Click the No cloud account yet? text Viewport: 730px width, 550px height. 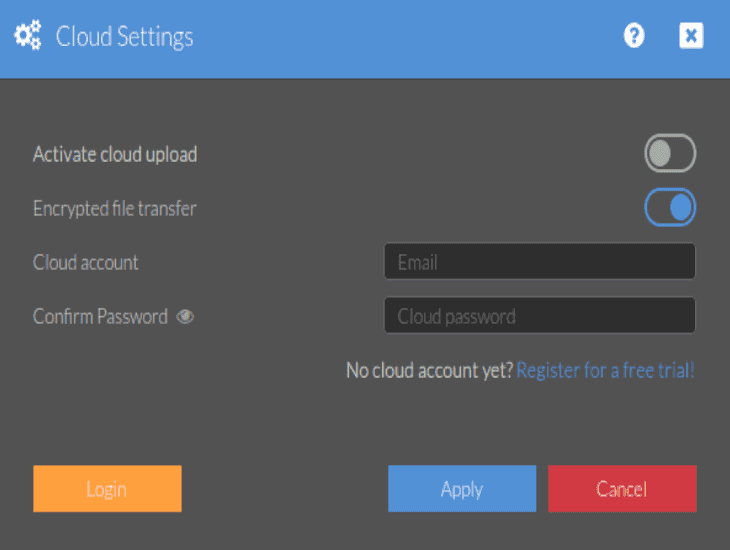click(429, 371)
